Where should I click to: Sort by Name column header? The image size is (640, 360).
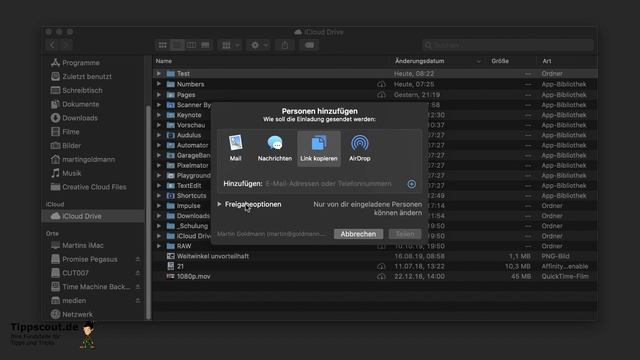(x=164, y=61)
